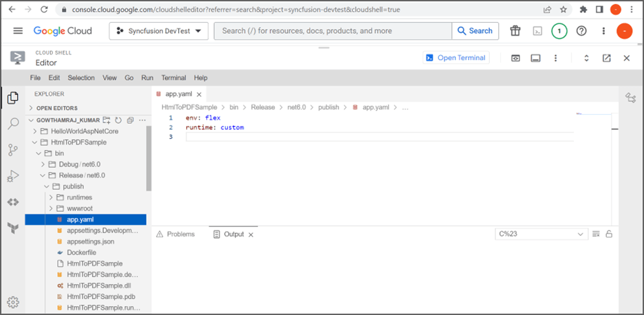Open the Selection menu
This screenshot has height=315, width=644.
(x=81, y=78)
